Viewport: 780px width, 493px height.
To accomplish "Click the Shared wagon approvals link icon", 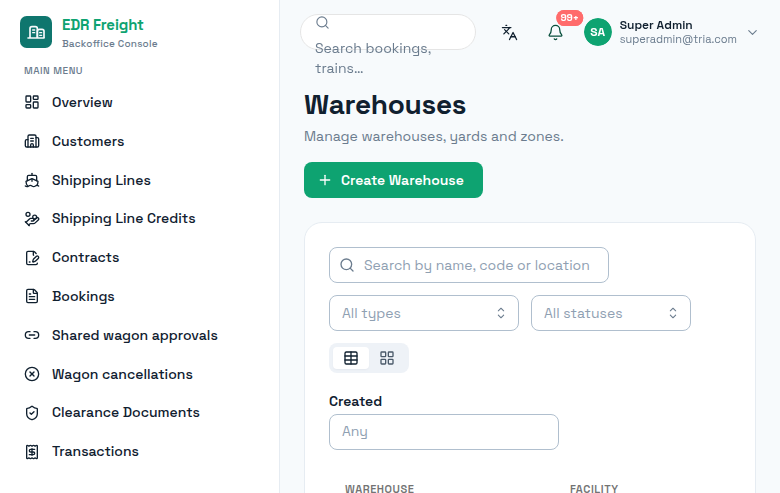I will [32, 335].
